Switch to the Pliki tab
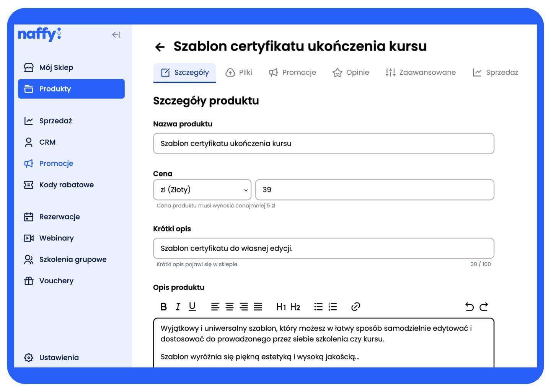Screen dimensions: 551x392 click(239, 72)
